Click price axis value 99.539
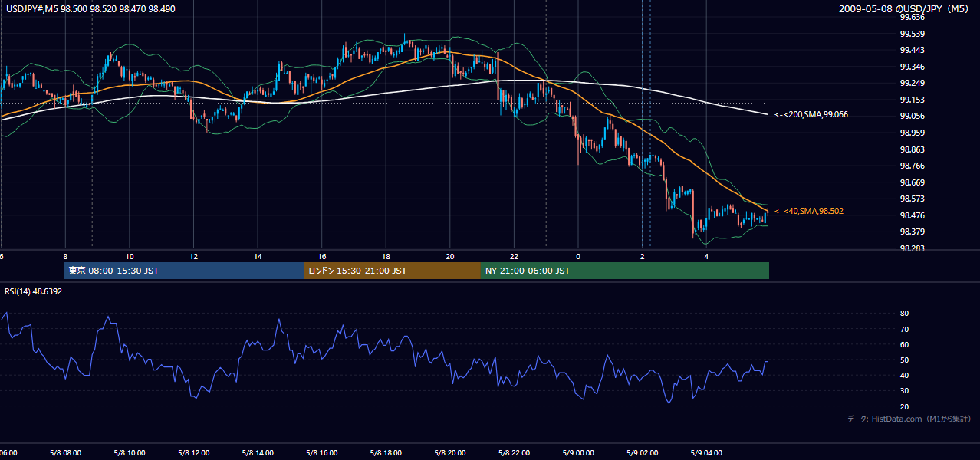This screenshot has width=980, height=460. tap(912, 34)
